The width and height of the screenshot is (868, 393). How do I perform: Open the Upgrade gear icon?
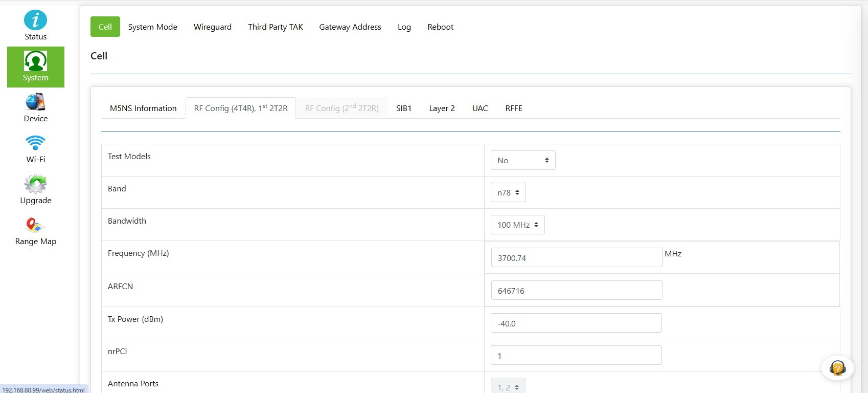[35, 184]
